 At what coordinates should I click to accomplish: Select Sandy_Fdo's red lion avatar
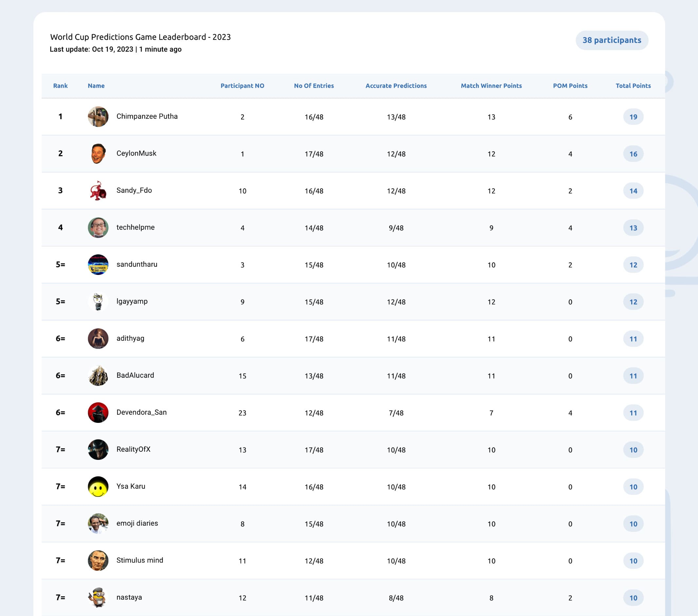tap(98, 190)
